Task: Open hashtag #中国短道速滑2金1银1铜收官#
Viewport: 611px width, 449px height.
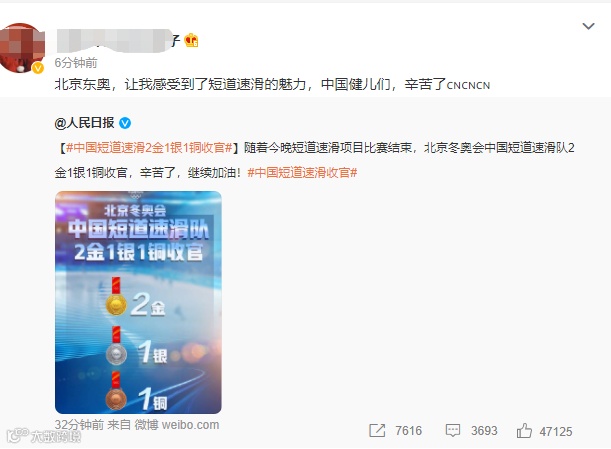Action: click(x=149, y=147)
